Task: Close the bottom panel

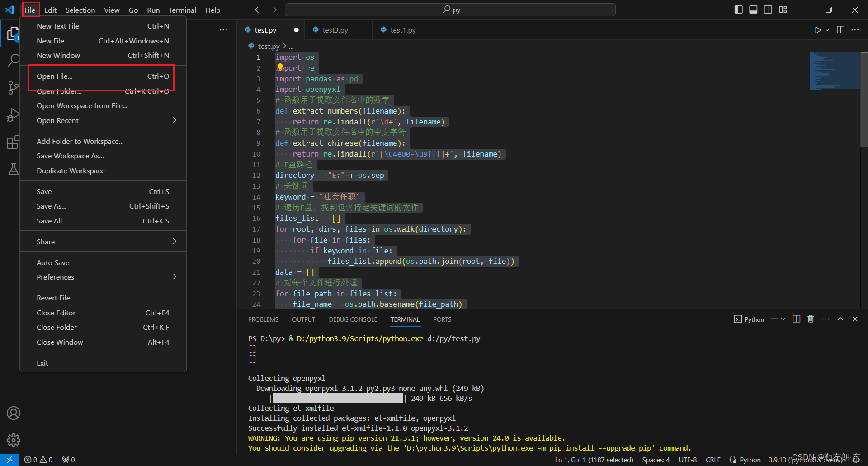Action: tap(855, 319)
